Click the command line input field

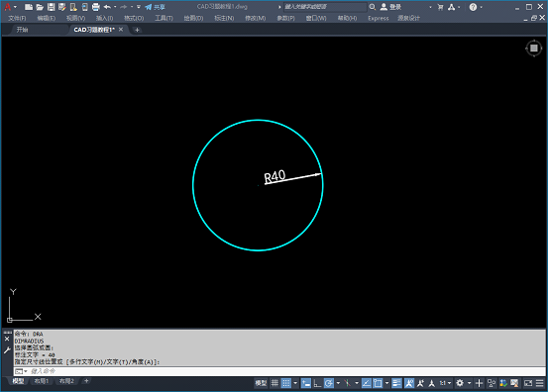pyautogui.click(x=279, y=371)
